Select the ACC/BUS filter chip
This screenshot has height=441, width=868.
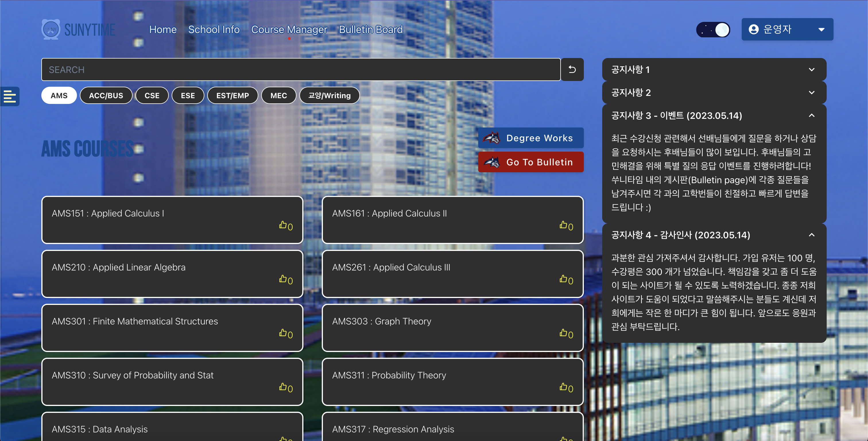coord(106,95)
